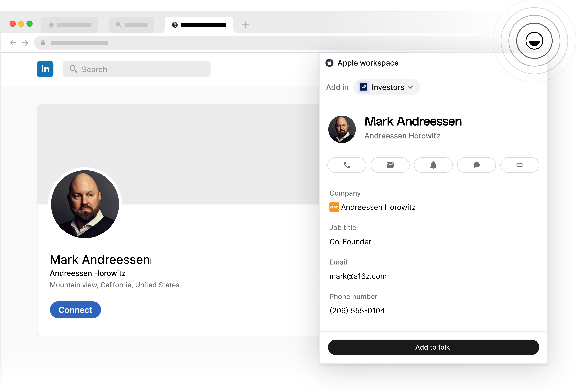Click the LinkedIn logo in top navigation
Screen dimensions: 576x392
point(45,69)
